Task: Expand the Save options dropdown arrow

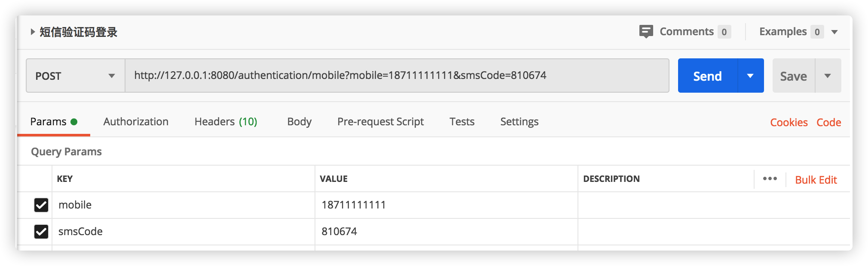Action: pos(828,76)
